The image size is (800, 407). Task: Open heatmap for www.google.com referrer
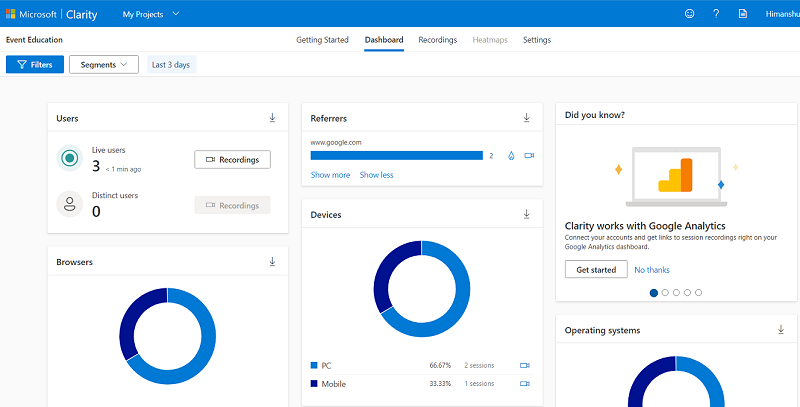[511, 156]
